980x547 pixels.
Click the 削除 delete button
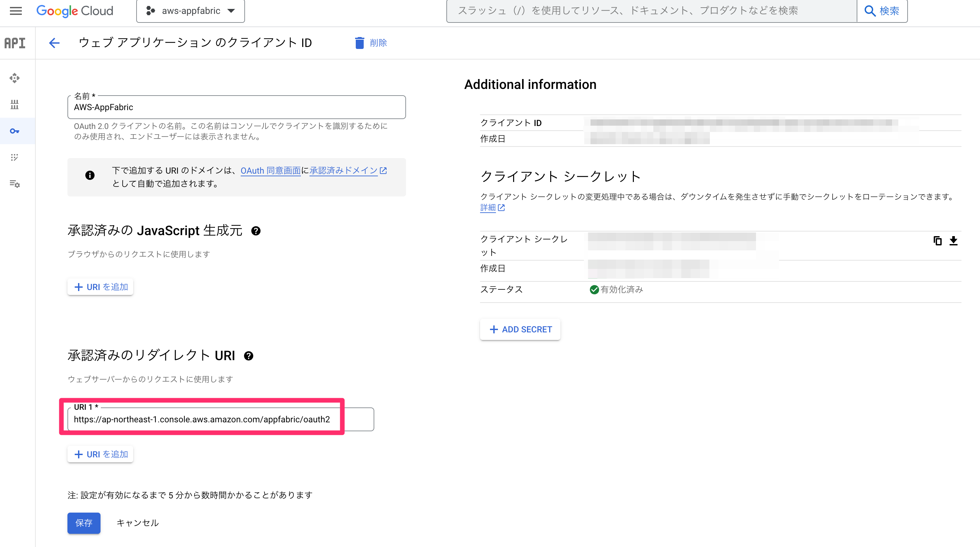371,43
